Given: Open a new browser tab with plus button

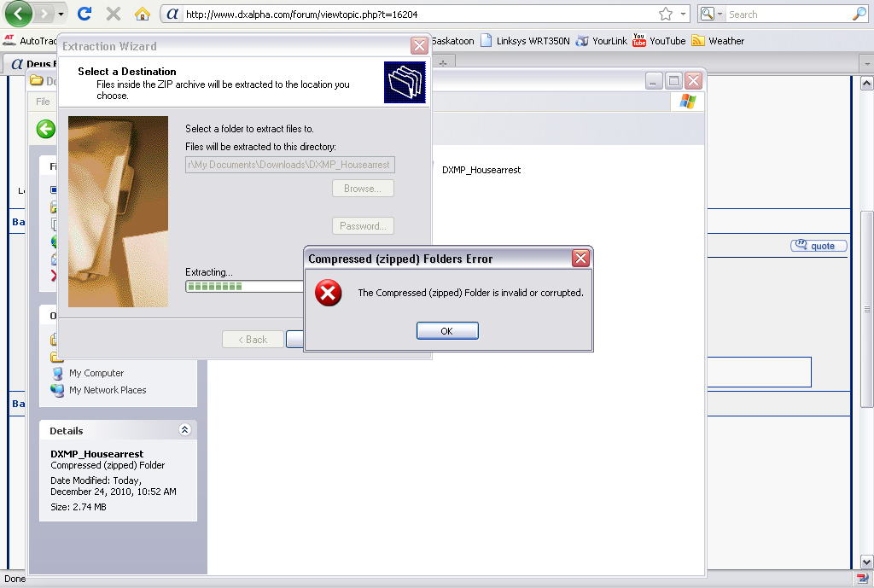Looking at the screenshot, I should pyautogui.click(x=443, y=63).
